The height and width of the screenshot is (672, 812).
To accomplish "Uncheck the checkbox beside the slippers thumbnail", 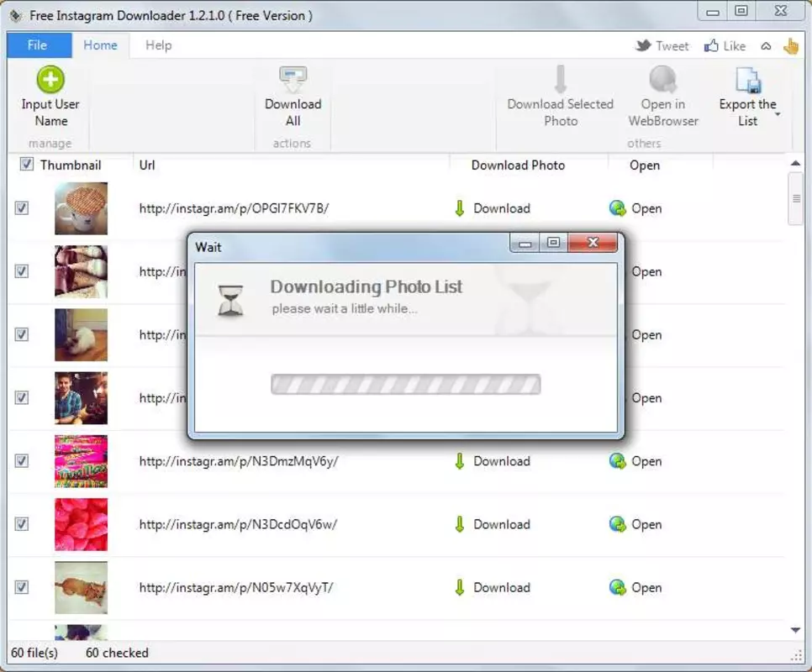I will 21,271.
